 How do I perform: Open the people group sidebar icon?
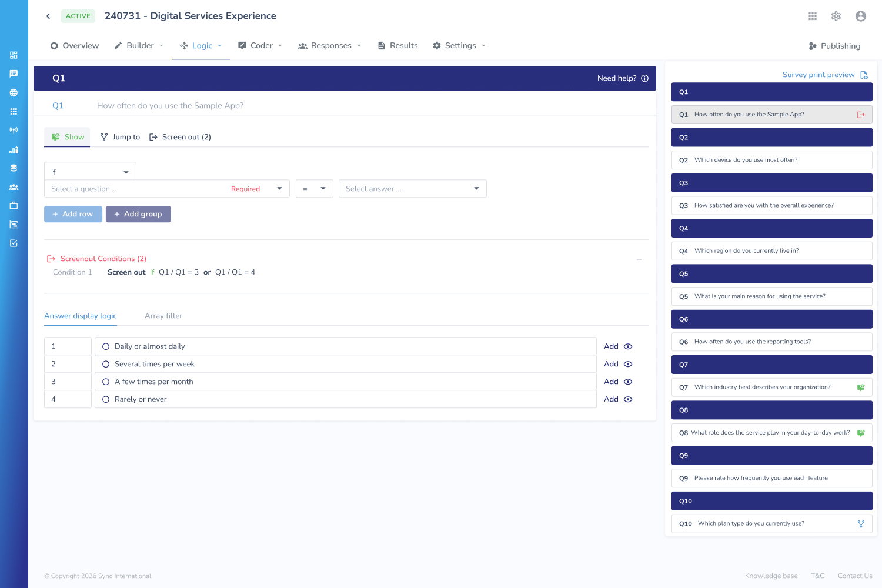click(14, 187)
